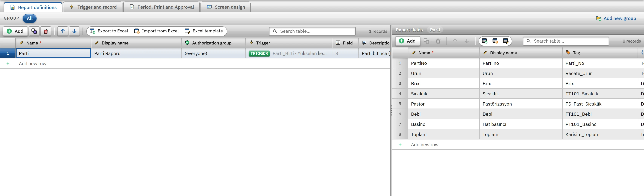644x196 pixels.
Task: Click the Authorization group column header
Action: (213, 43)
